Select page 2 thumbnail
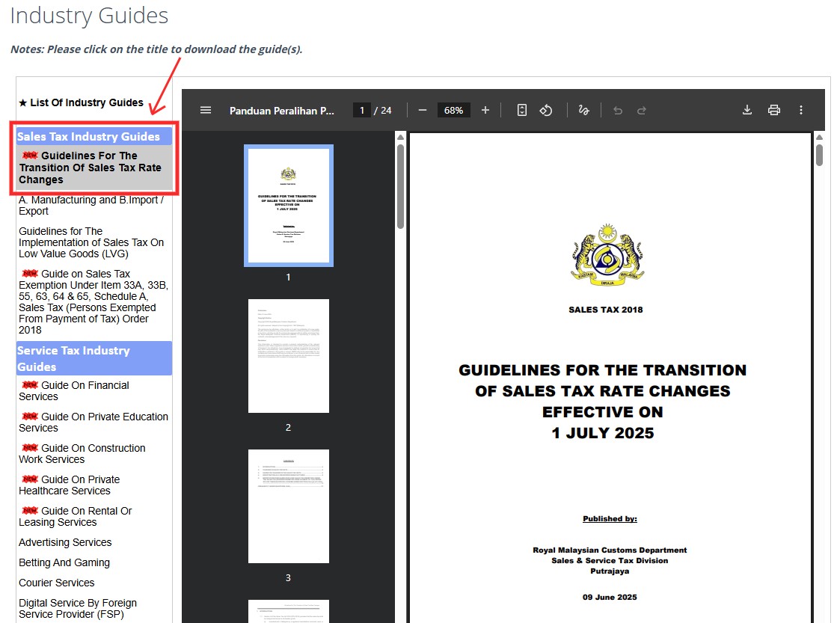840x623 pixels. (x=288, y=356)
